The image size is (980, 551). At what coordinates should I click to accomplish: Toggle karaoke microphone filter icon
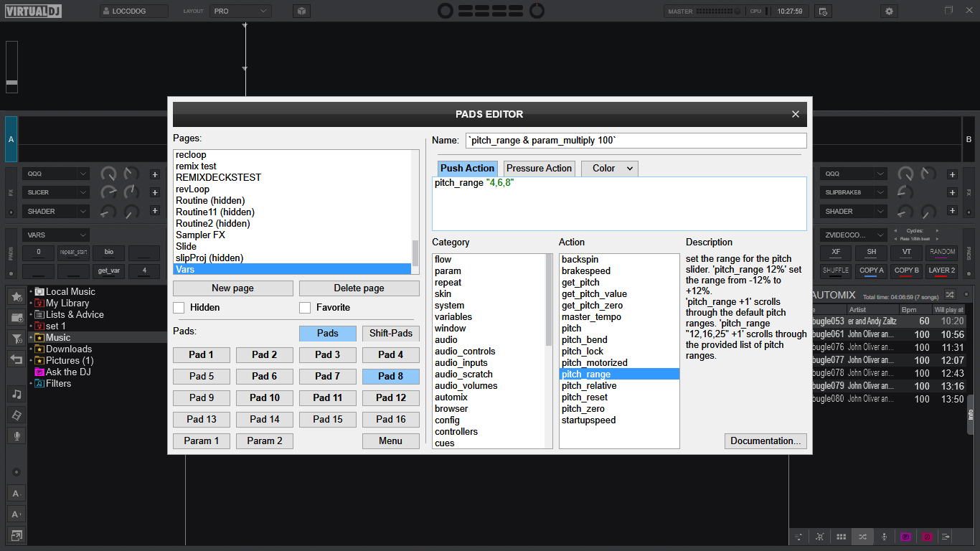point(17,435)
